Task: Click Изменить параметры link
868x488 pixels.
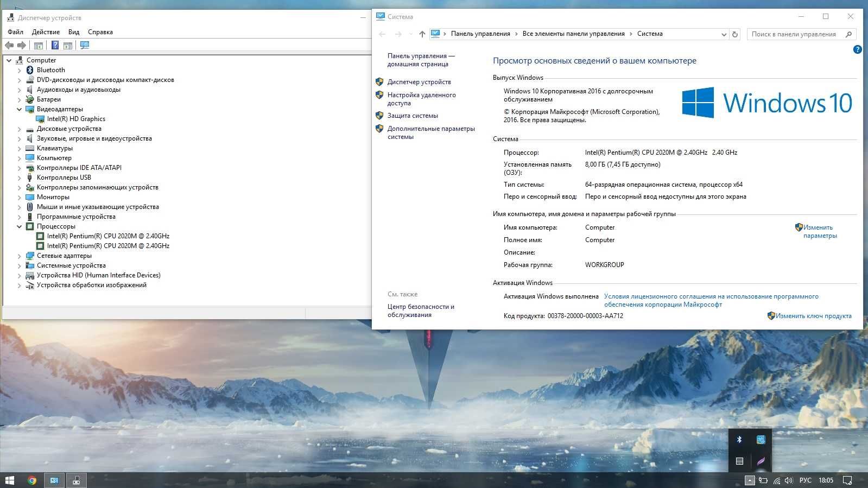Action: [x=820, y=231]
